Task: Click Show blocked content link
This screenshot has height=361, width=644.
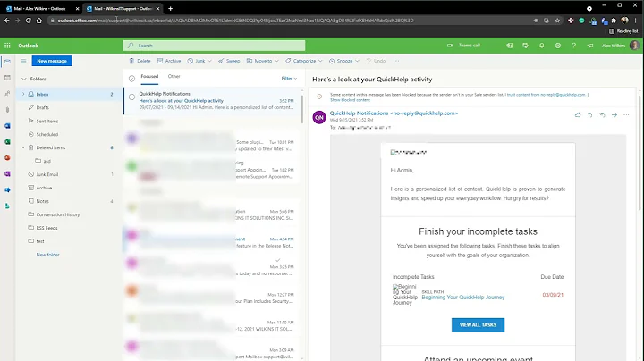Action: 350,100
